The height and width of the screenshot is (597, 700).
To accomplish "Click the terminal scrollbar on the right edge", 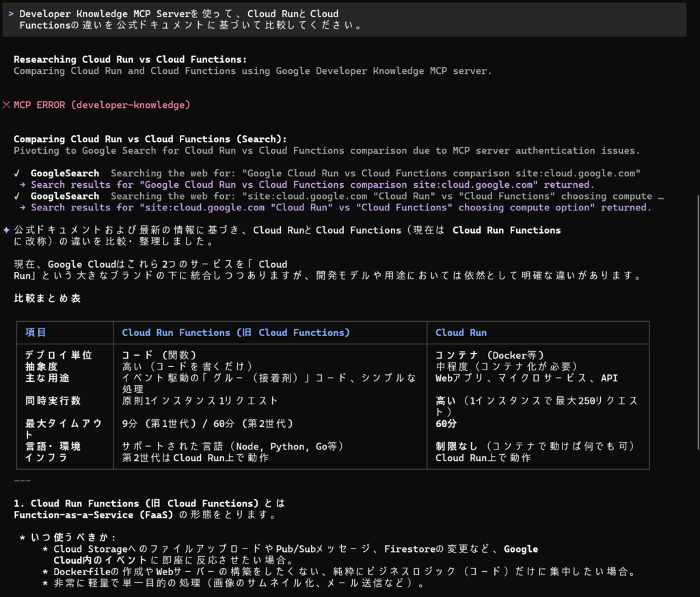I will pyautogui.click(x=698, y=322).
